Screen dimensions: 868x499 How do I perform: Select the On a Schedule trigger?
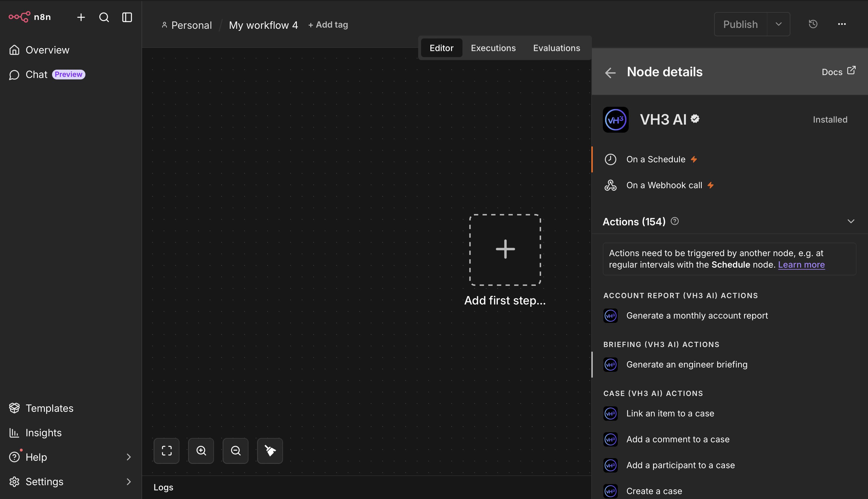pyautogui.click(x=730, y=159)
